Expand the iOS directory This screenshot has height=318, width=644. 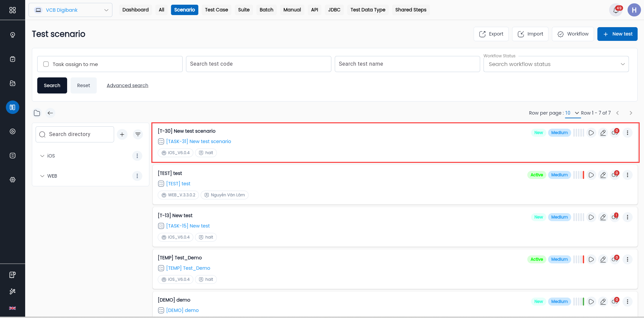tap(42, 156)
